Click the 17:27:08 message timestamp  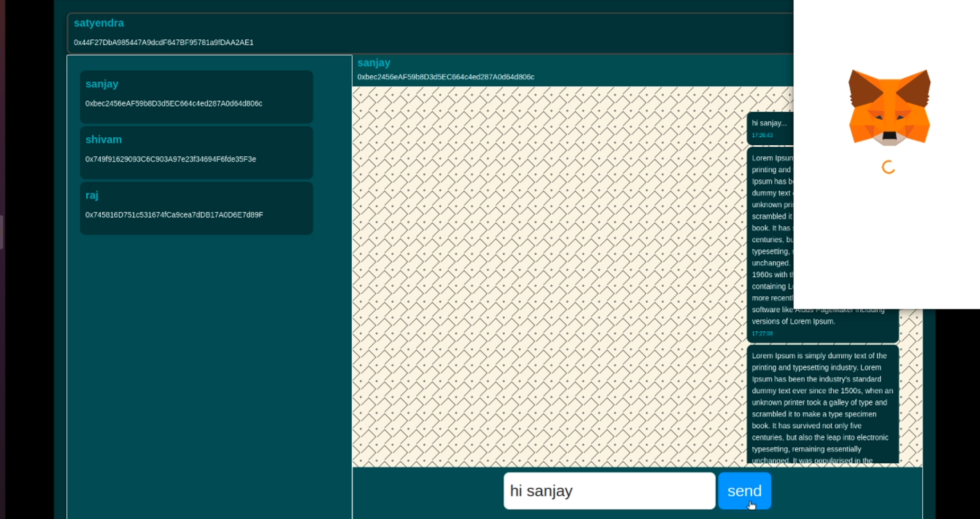pos(762,333)
